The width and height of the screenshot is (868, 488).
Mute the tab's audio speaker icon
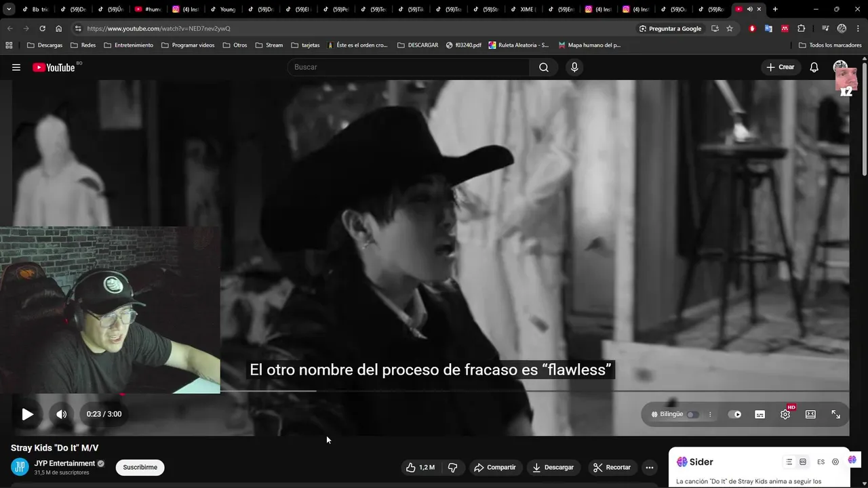pos(749,9)
